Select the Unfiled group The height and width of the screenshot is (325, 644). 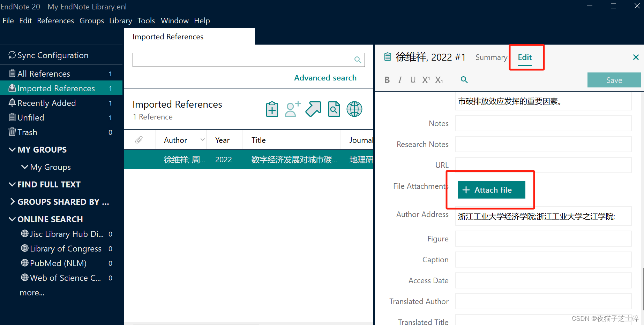click(61, 117)
